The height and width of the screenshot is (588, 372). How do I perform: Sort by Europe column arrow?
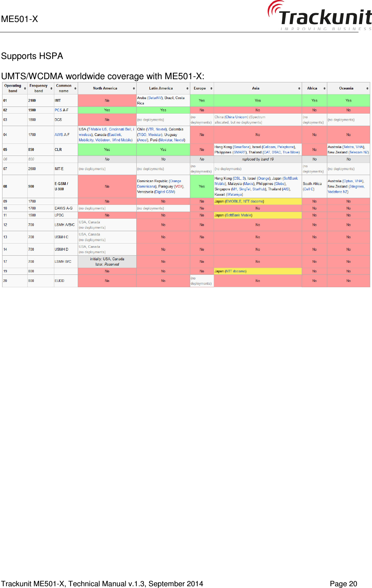pyautogui.click(x=211, y=88)
